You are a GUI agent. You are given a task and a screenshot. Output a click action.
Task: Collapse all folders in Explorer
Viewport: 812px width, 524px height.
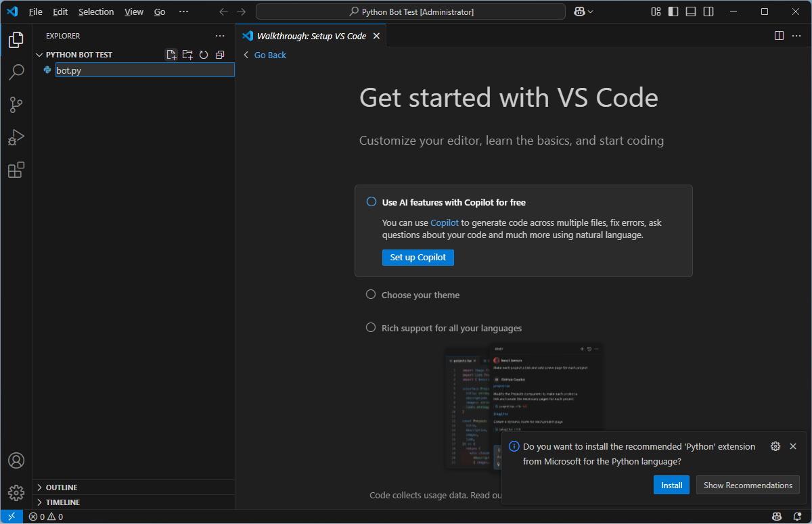click(220, 55)
